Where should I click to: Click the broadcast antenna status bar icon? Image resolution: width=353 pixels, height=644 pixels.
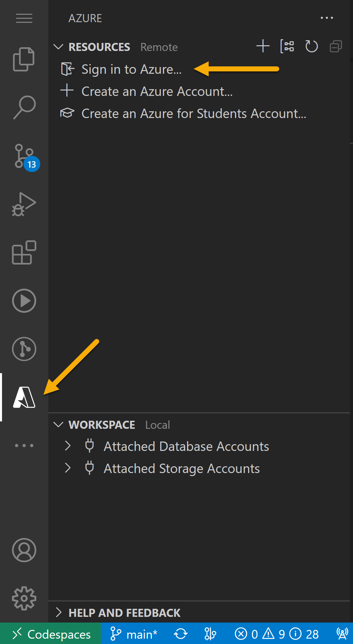click(x=342, y=634)
